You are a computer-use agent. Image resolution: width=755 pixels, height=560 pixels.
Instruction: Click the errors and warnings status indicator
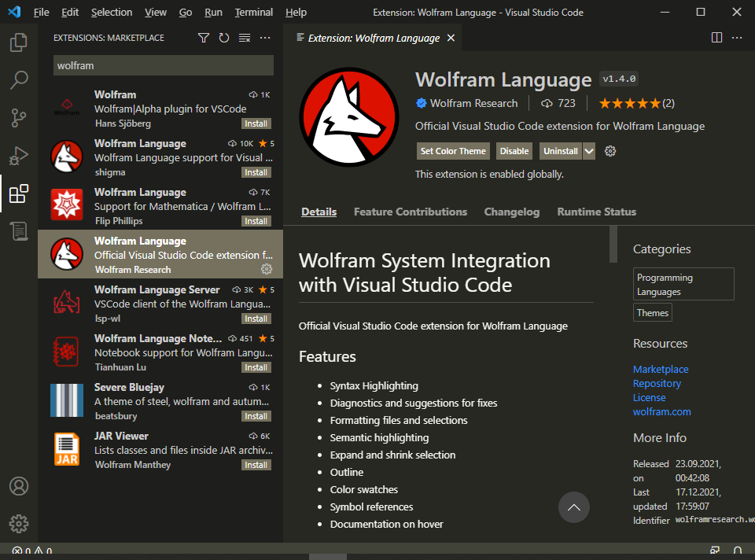[x=31, y=551]
